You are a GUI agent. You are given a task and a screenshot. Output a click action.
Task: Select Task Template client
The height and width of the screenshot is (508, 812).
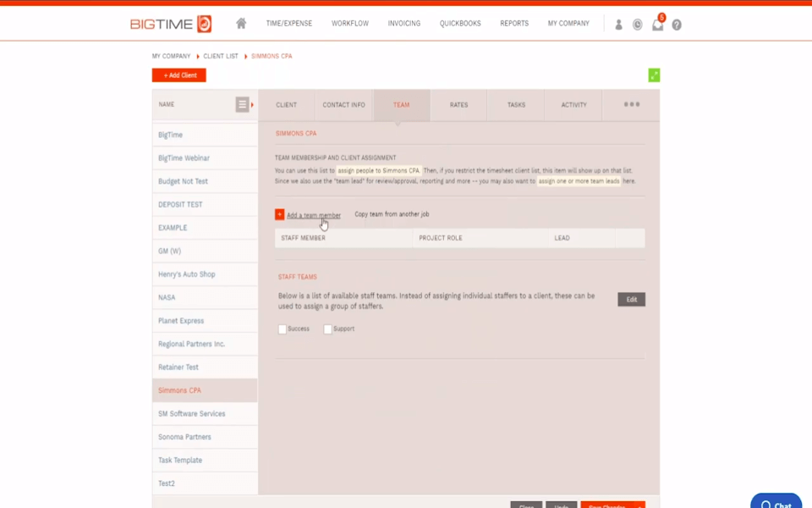pos(205,461)
